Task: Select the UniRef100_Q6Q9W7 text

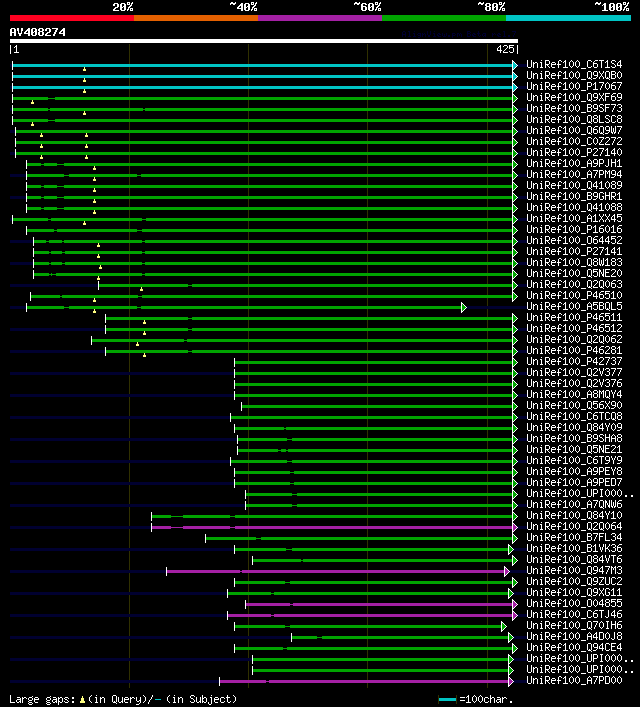Action: tap(574, 130)
